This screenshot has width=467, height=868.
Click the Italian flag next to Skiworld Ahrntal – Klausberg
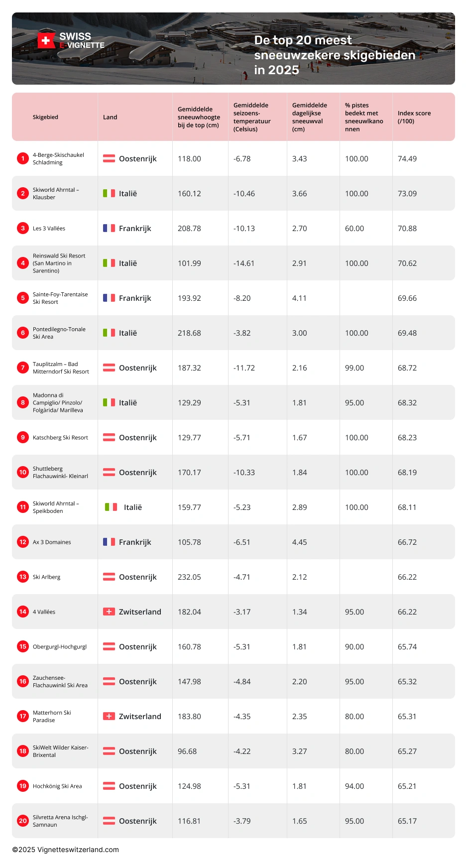(109, 193)
